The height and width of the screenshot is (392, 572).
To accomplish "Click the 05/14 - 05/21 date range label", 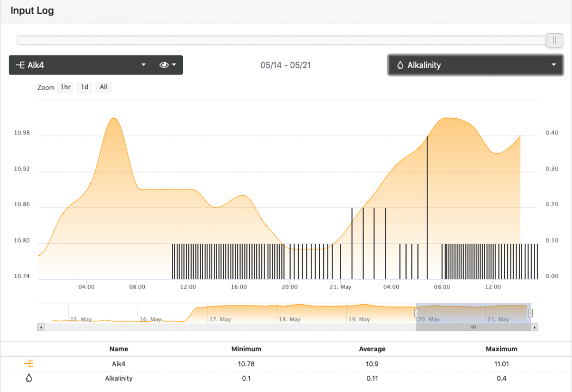I will click(x=286, y=65).
